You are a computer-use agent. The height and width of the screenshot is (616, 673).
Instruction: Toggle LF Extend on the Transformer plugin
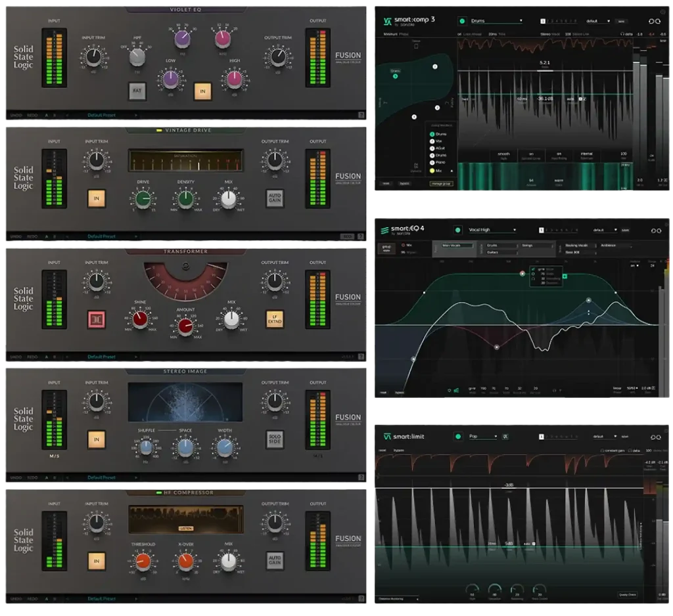point(275,319)
